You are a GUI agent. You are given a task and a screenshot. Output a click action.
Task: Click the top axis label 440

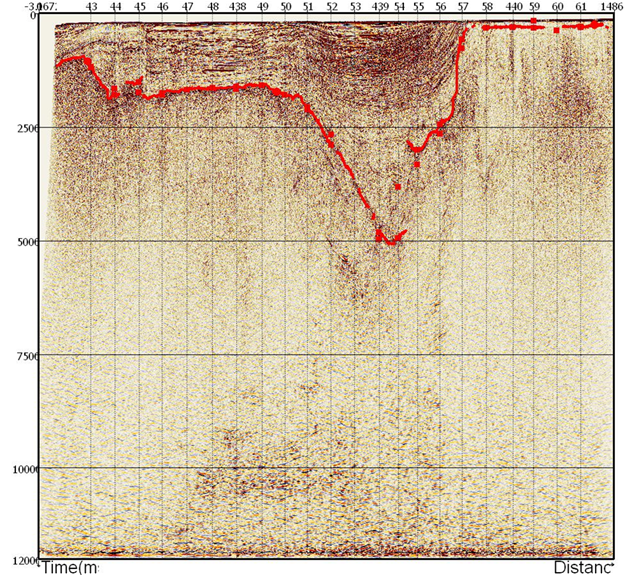pyautogui.click(x=515, y=7)
